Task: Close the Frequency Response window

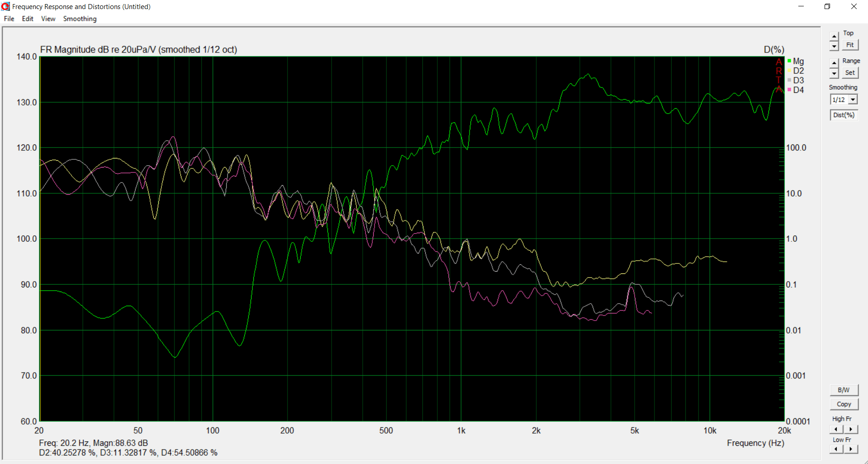Action: [854, 6]
